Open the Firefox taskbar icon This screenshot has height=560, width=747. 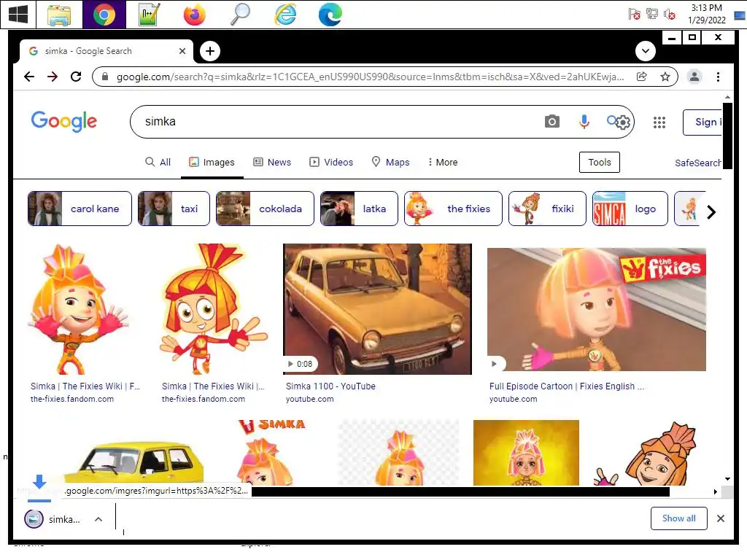[194, 15]
